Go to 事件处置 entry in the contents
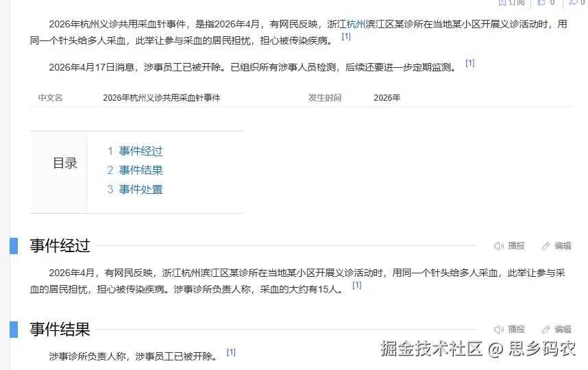588x370 pixels. tap(140, 190)
